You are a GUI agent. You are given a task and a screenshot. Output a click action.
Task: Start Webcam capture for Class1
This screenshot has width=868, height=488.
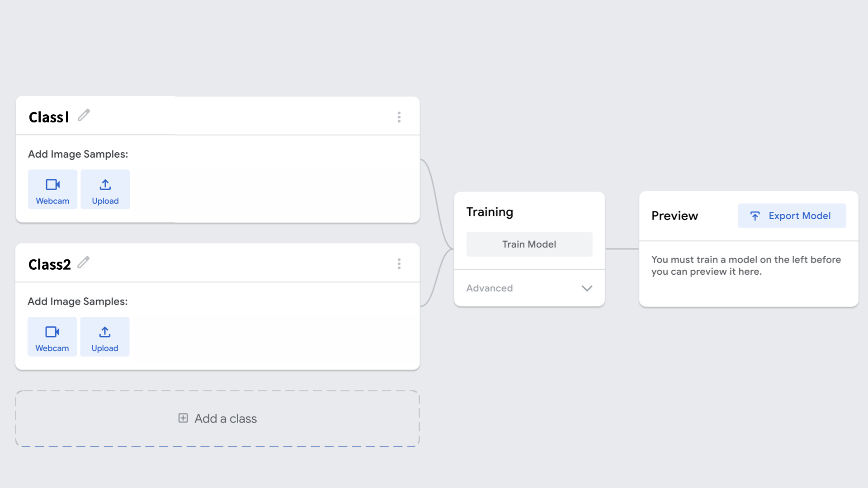52,189
